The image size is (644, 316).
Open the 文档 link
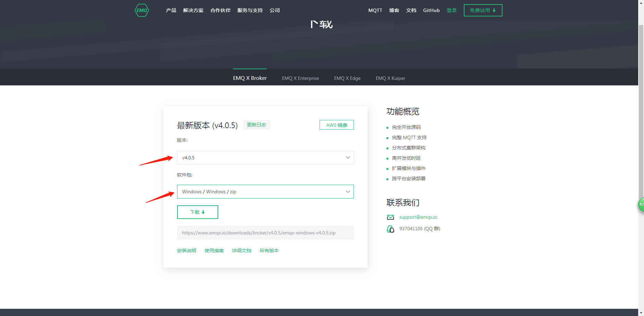point(411,10)
